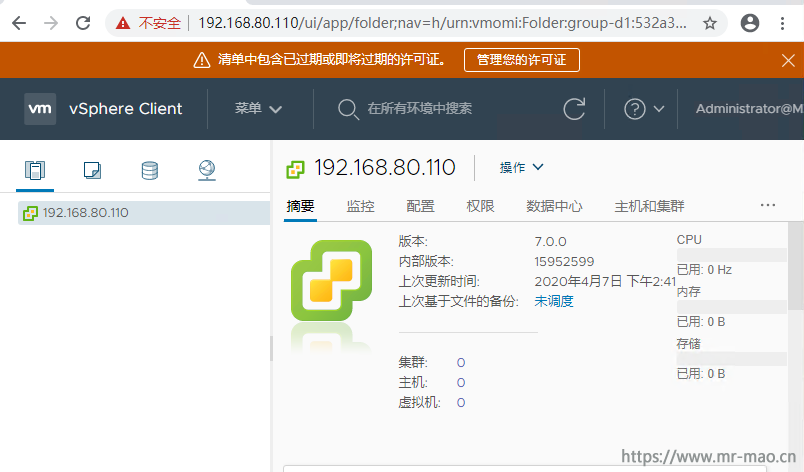
Task: Click large vCenter Server logo
Action: 331,280
